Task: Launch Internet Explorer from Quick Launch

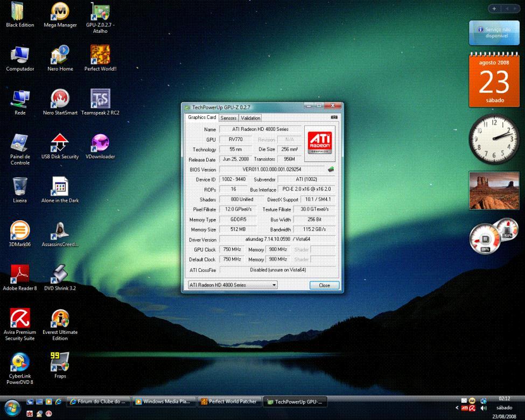Action: coord(58,401)
